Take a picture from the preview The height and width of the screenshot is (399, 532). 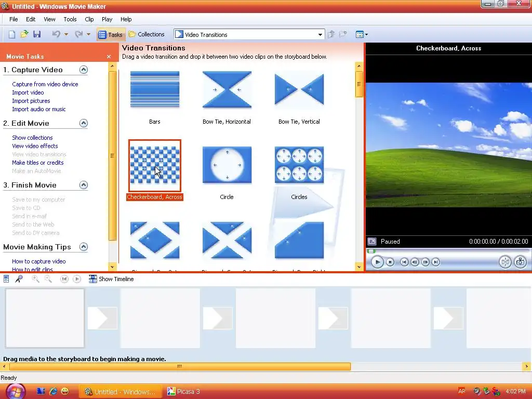[520, 262]
